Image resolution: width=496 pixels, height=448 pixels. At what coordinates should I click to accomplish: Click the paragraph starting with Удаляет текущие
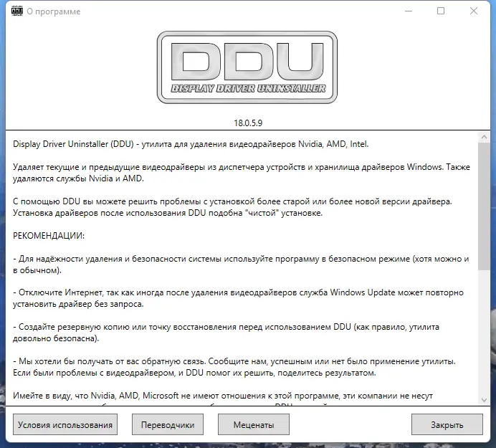(x=242, y=173)
